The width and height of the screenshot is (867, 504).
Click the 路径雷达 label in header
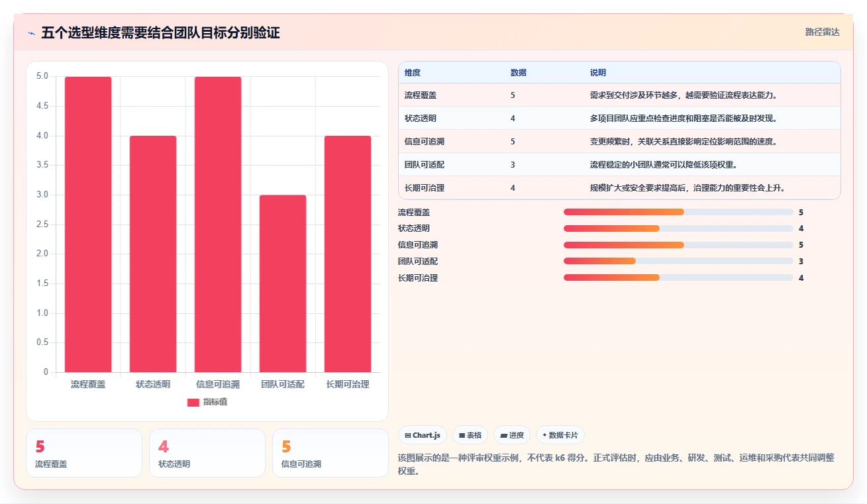coord(823,32)
